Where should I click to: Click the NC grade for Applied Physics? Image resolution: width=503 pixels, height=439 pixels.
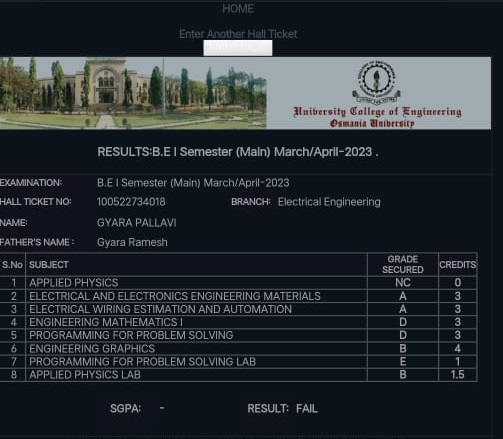[403, 283]
